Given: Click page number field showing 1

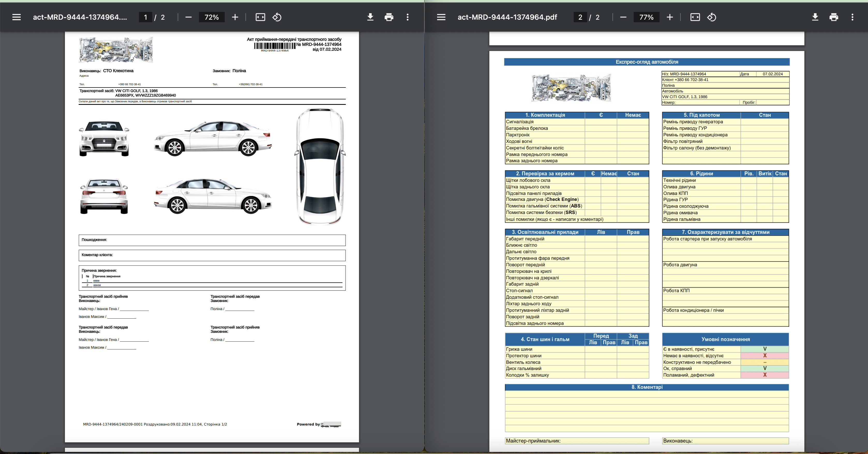Looking at the screenshot, I should tap(146, 17).
